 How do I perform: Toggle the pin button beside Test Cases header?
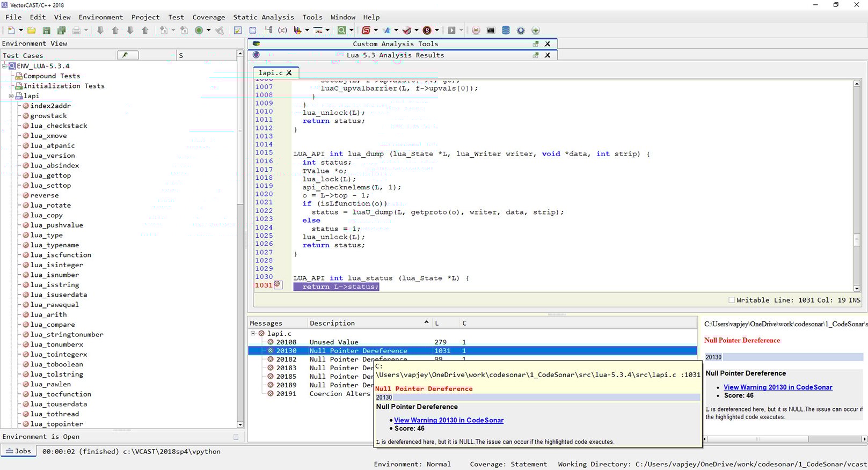point(127,55)
